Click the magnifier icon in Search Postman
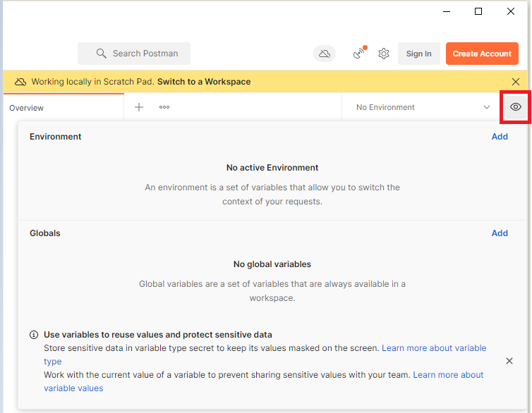The height and width of the screenshot is (413, 532). [x=101, y=54]
